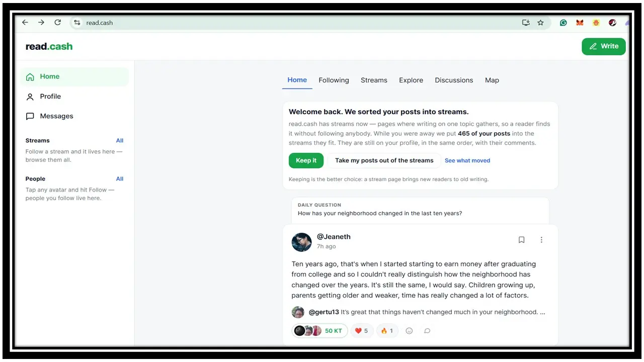Screen dimensions: 644x362
Task: Show All streams in the sidebar
Action: pos(120,140)
